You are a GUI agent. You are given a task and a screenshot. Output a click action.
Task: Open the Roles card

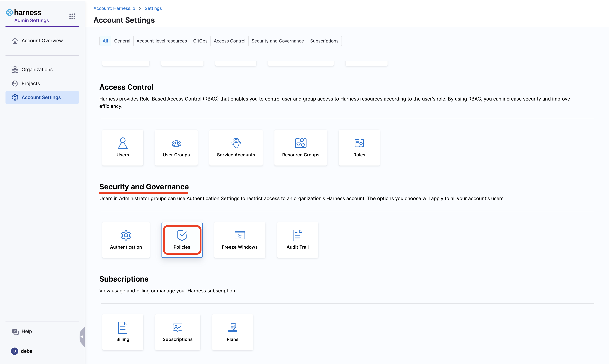click(x=359, y=147)
